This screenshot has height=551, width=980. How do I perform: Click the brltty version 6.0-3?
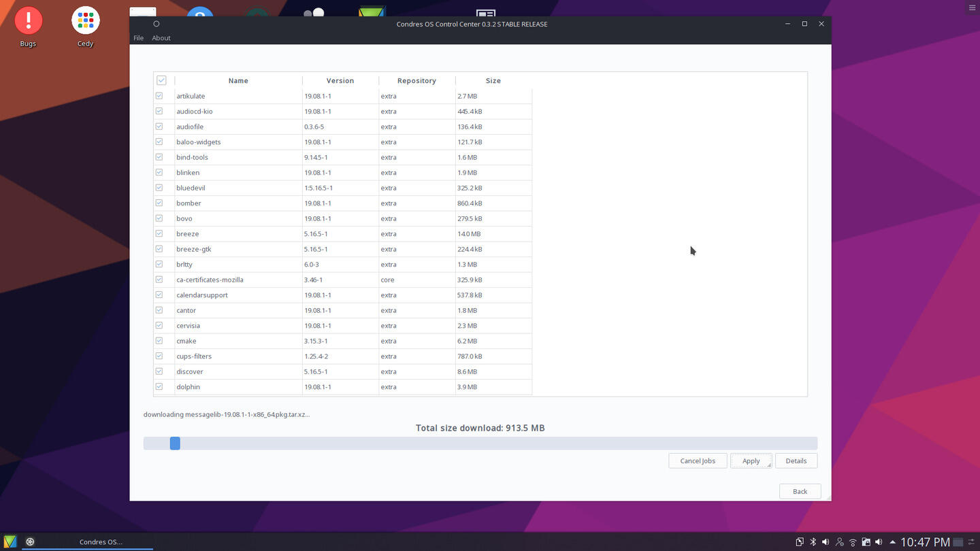pos(312,265)
